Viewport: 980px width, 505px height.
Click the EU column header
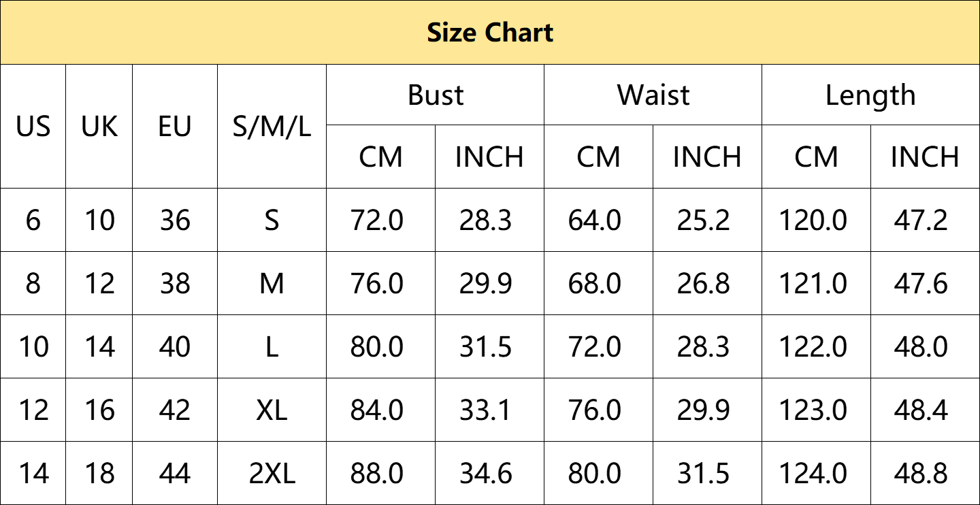pos(175,126)
